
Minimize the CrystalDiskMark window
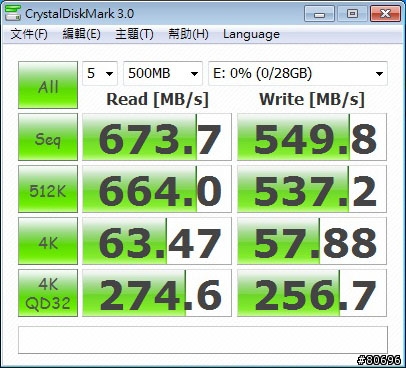point(319,14)
